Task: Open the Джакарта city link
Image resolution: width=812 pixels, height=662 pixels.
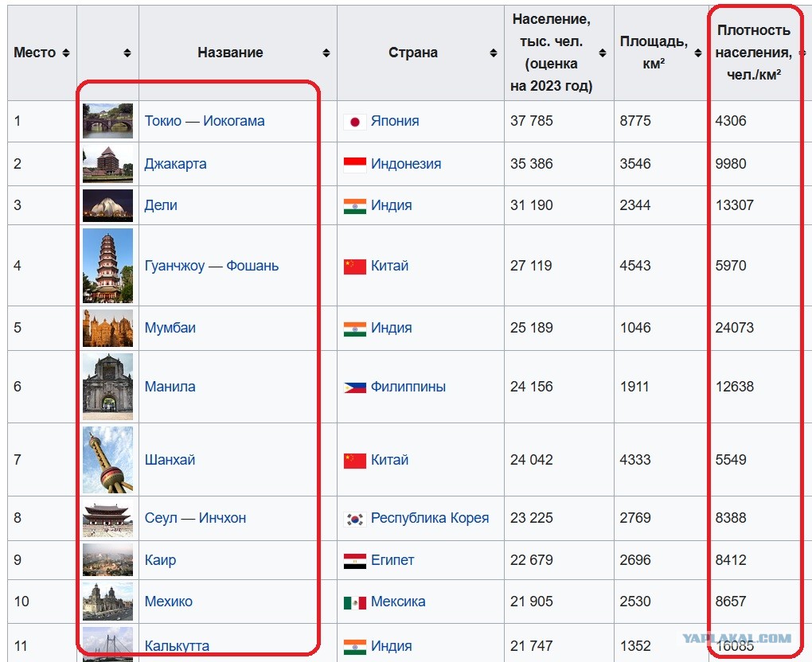Action: (175, 164)
